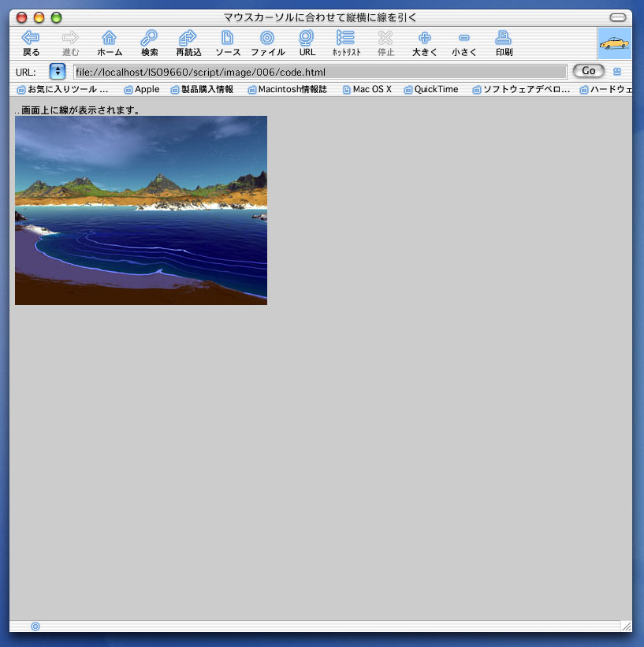
Task: Open the URL history popup arrows
Action: (x=58, y=72)
